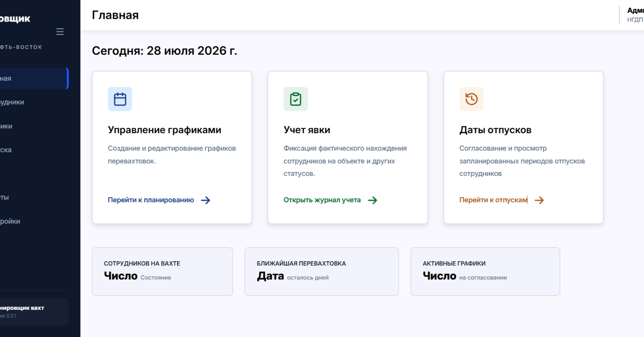
Task: Click the sidebar subtitle ending in "ФТЬ-ВОСТОК"
Action: point(21,47)
